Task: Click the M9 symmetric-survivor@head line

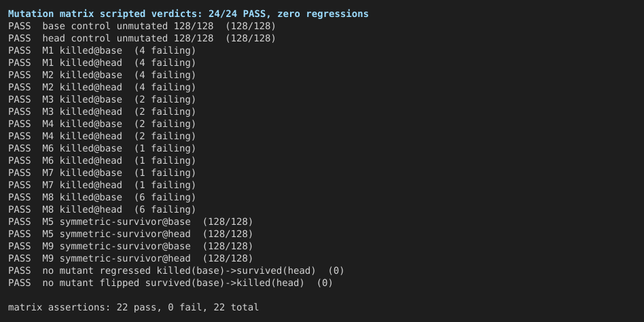Action: (130, 258)
